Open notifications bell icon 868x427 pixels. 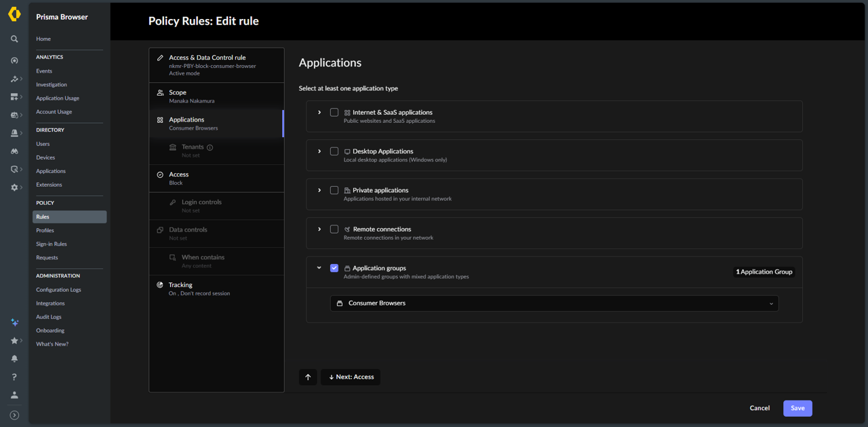click(x=14, y=358)
